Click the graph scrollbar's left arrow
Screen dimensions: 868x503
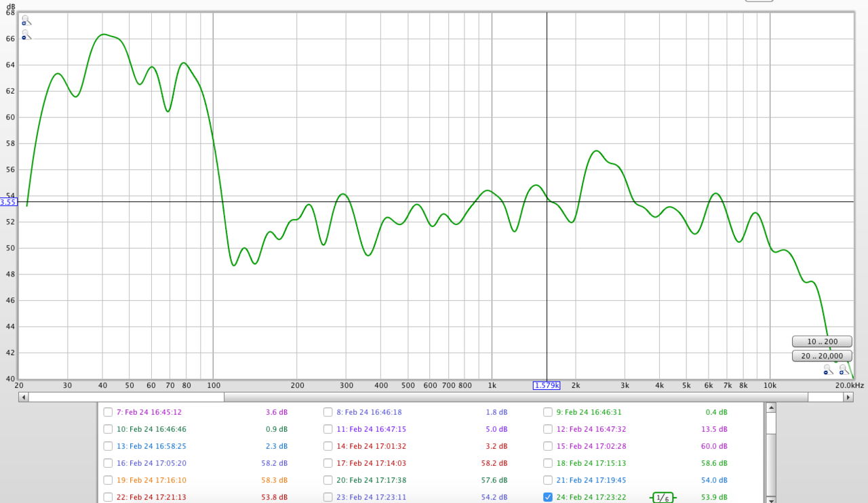coord(23,397)
